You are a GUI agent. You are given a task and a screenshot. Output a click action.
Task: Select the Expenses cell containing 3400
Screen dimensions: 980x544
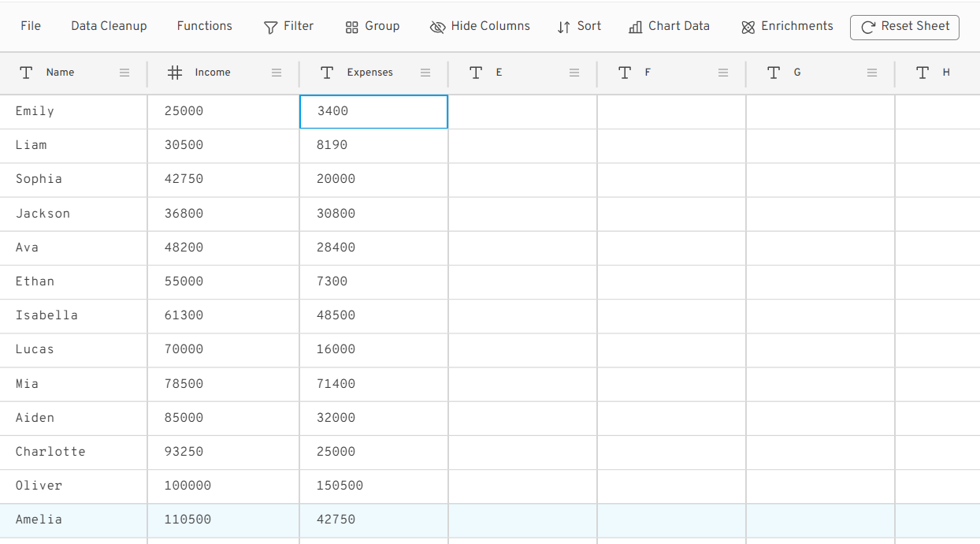pyautogui.click(x=373, y=111)
